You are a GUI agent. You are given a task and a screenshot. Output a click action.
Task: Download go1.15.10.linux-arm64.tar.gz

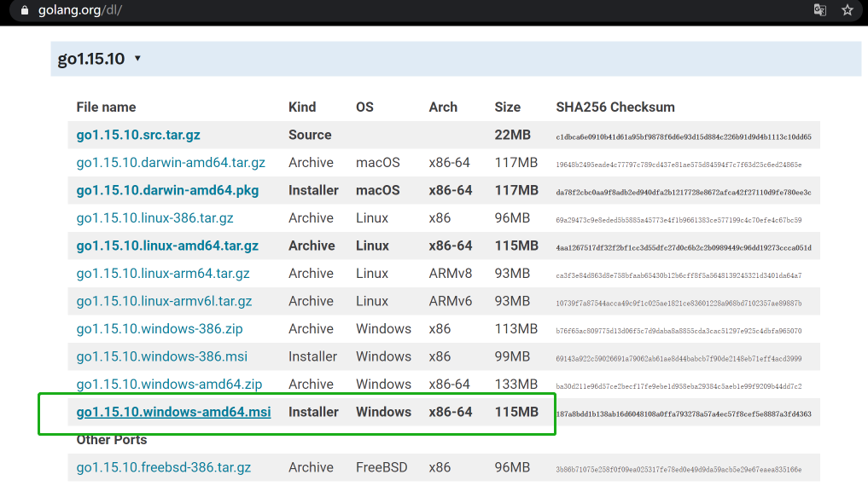click(163, 273)
